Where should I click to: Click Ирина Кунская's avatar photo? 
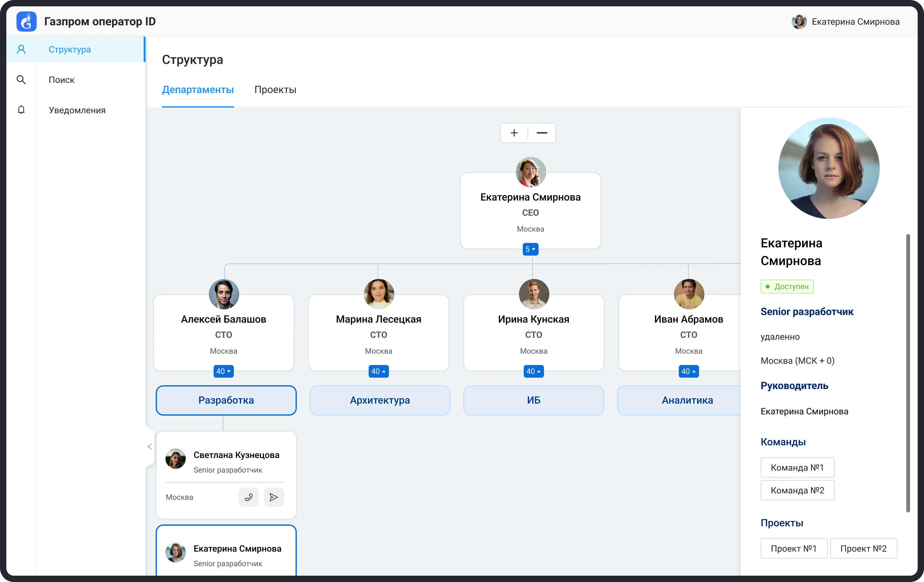point(534,294)
